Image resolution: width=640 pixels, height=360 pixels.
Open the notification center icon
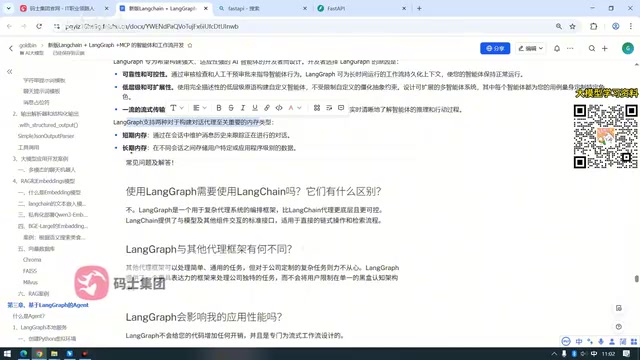tap(627, 354)
